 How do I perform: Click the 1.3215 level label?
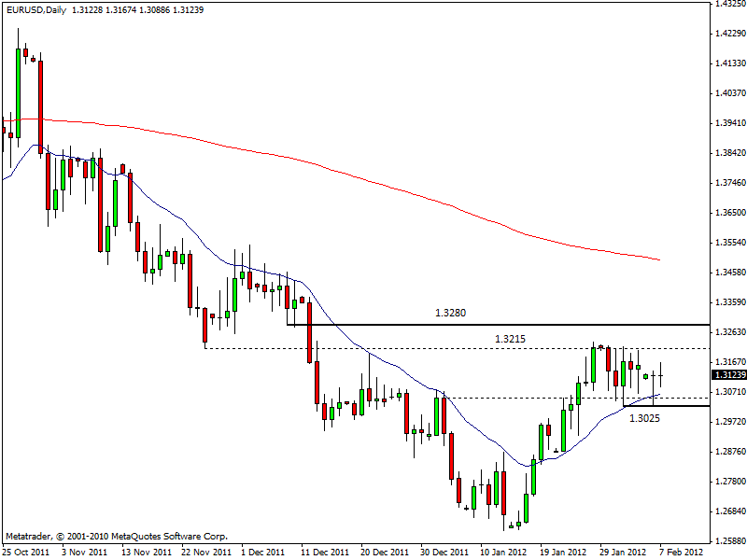(511, 337)
